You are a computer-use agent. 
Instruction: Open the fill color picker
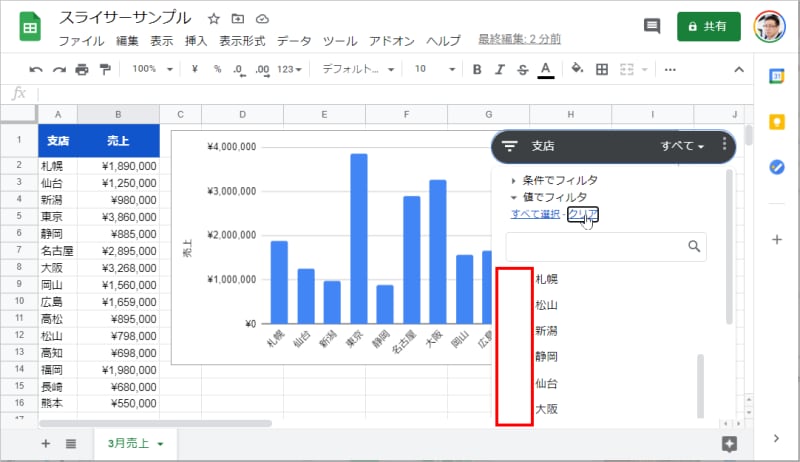(577, 68)
